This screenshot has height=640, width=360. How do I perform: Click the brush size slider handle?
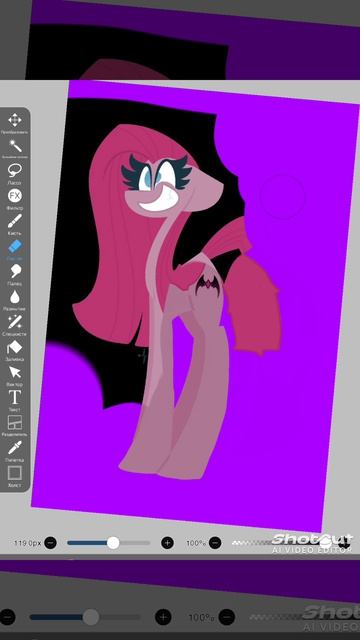(113, 543)
